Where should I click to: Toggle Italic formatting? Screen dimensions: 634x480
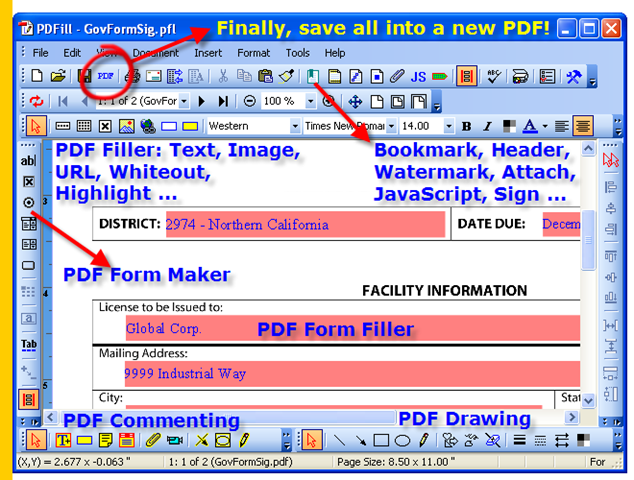[x=488, y=127]
